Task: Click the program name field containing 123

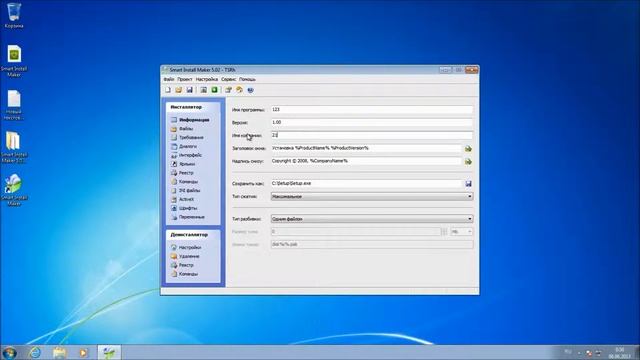Action: (372, 109)
